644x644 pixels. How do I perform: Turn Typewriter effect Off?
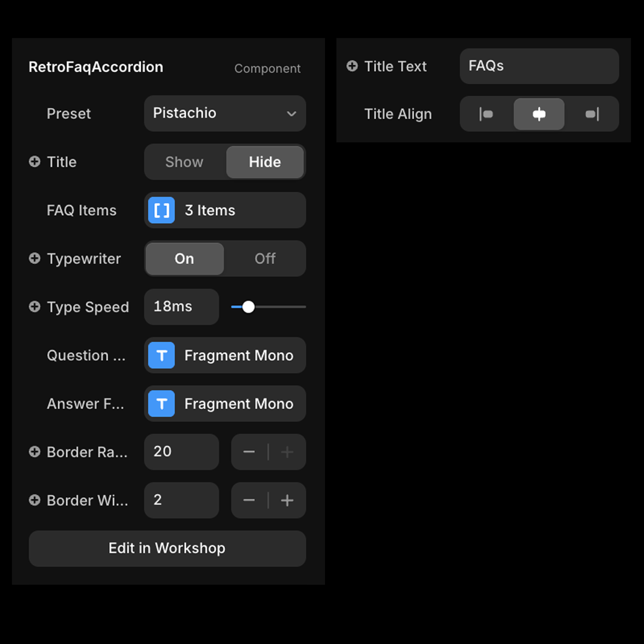[265, 259]
